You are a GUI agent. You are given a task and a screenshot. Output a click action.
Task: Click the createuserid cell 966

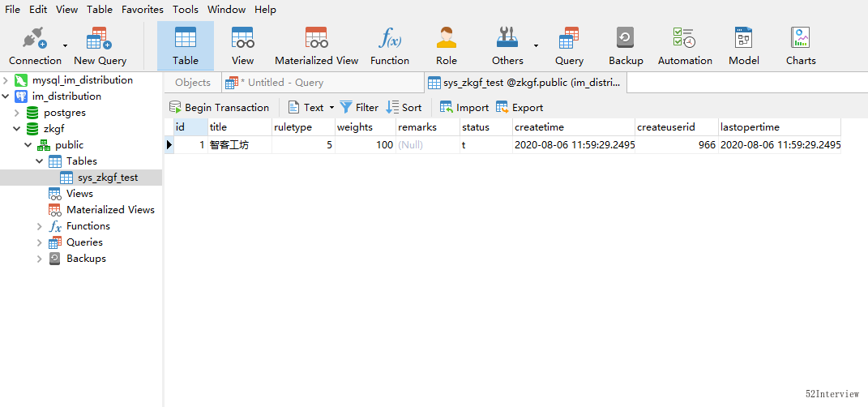(677, 145)
